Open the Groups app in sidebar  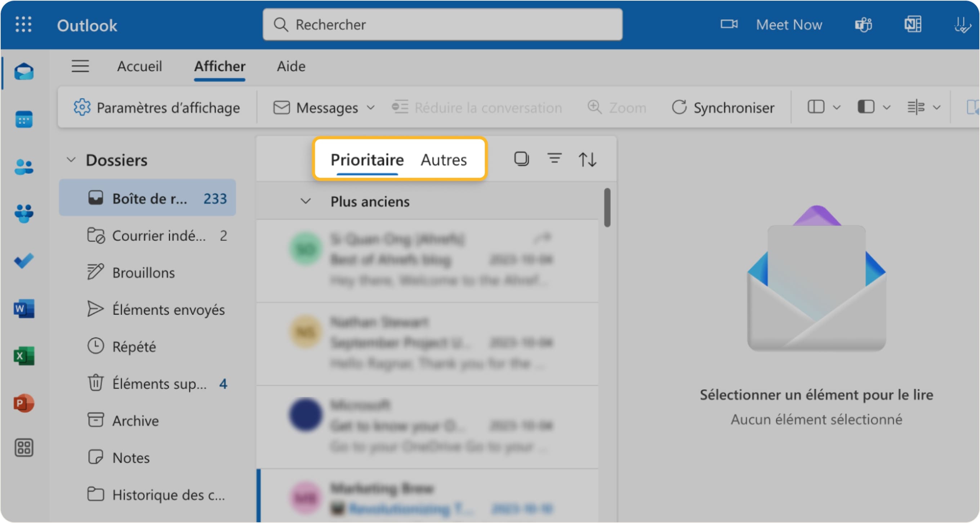coord(24,213)
